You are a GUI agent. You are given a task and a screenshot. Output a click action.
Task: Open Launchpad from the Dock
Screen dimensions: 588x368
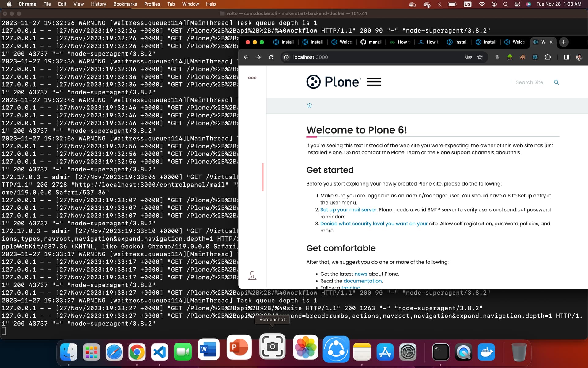[x=91, y=352]
